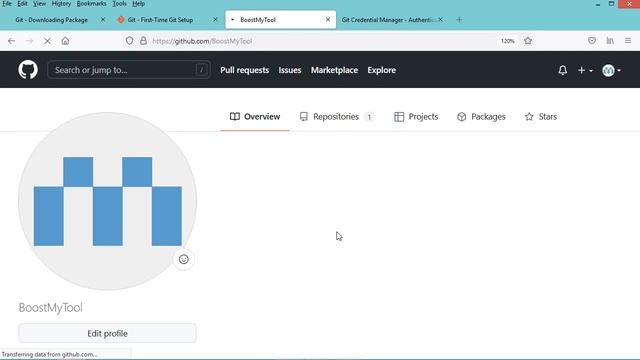This screenshot has width=640, height=360.
Task: Open the File menu
Action: [7, 4]
